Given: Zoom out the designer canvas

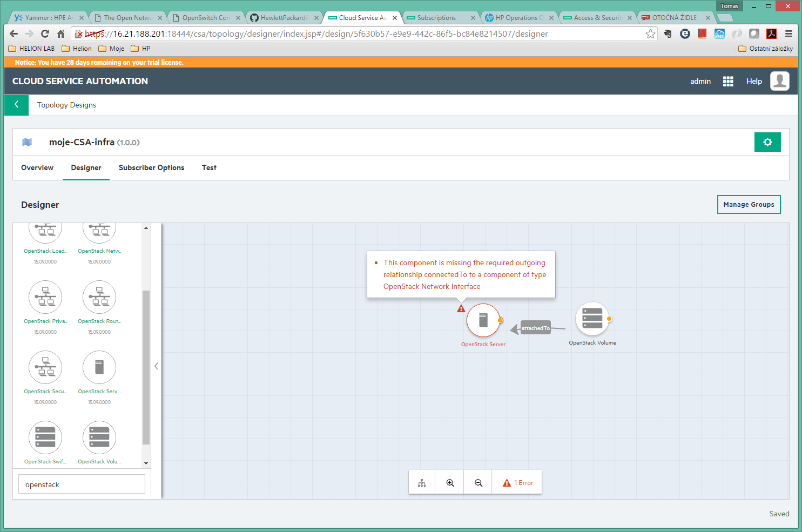Looking at the screenshot, I should [x=478, y=483].
